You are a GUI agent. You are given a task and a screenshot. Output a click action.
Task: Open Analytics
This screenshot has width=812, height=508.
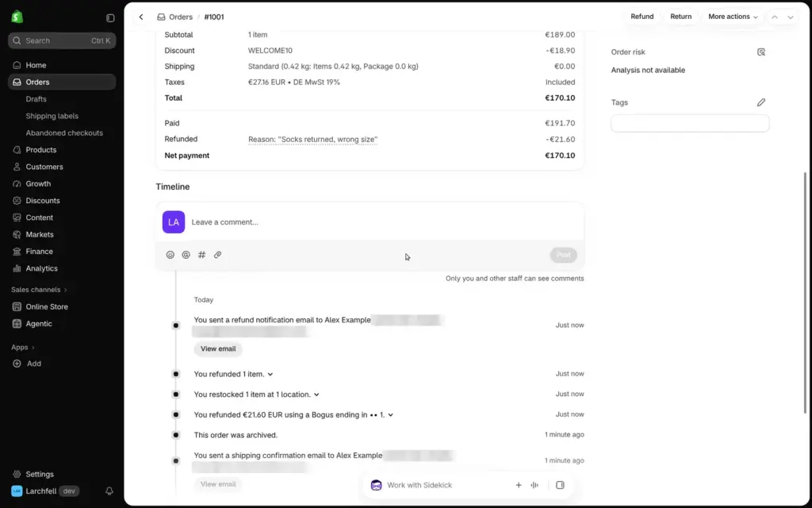pos(62,268)
